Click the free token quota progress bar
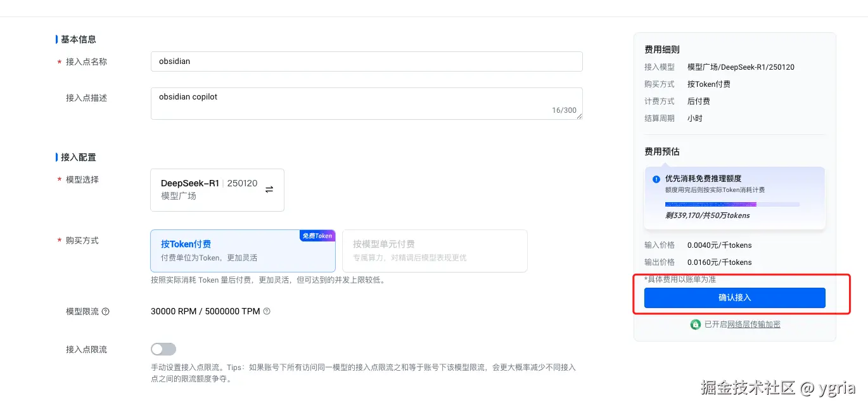The width and height of the screenshot is (868, 410). point(732,205)
